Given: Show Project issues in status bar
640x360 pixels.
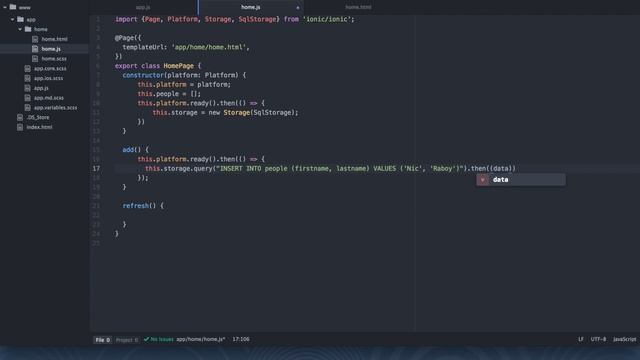Looking at the screenshot, I should (127, 340).
